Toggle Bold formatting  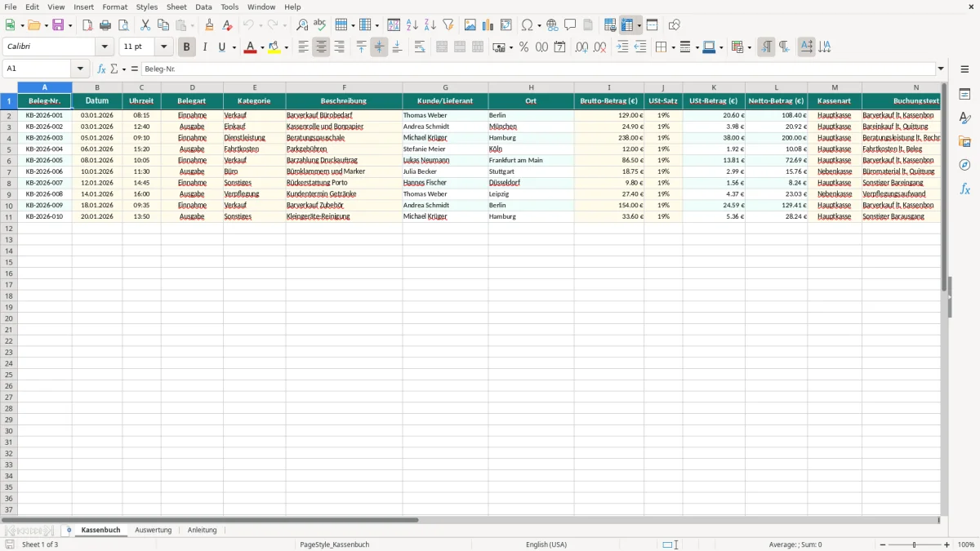[x=186, y=47]
